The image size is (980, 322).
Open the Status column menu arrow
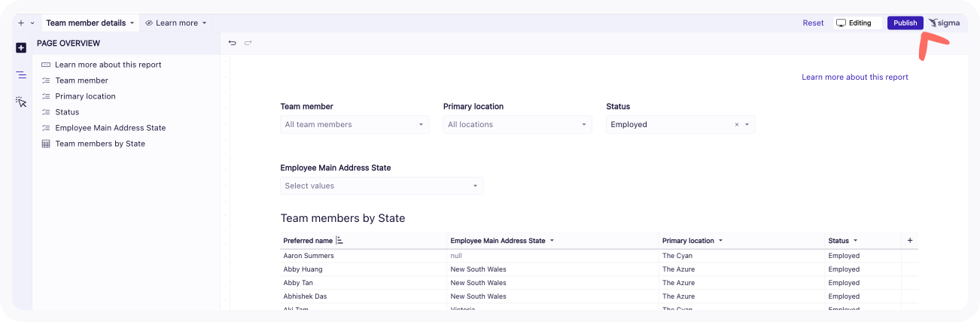[855, 241]
